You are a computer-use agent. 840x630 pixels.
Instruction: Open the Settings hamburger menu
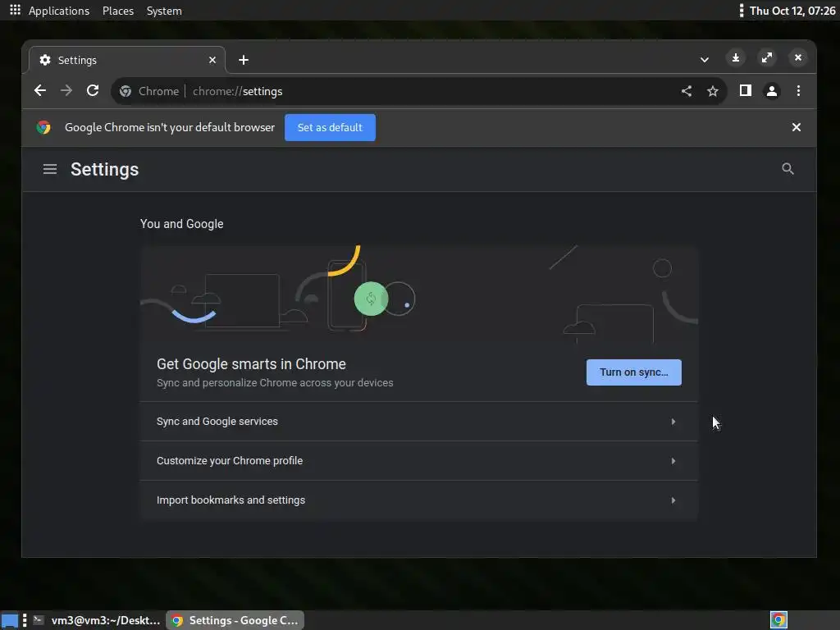(50, 169)
